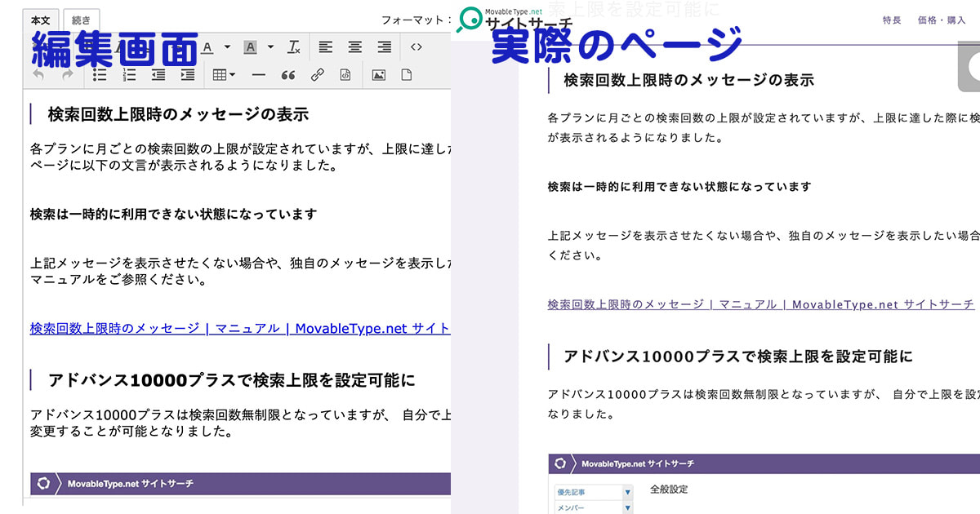Insert a numbered list
The image size is (980, 514).
click(129, 75)
